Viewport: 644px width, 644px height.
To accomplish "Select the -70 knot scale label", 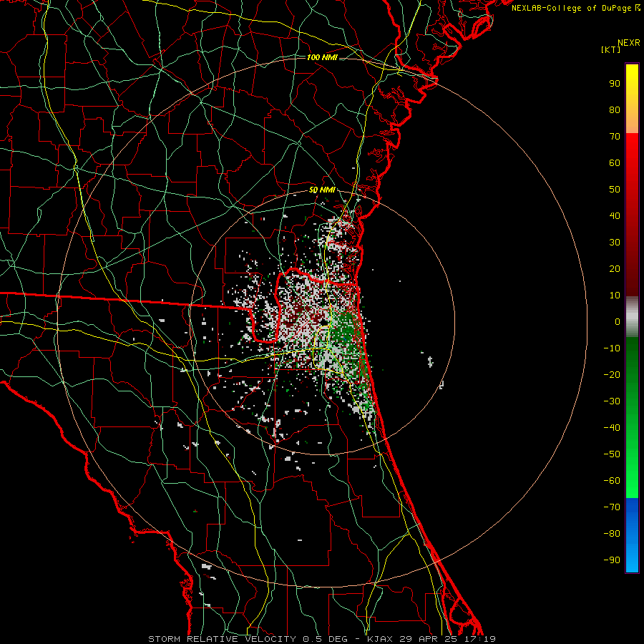I will (x=612, y=507).
